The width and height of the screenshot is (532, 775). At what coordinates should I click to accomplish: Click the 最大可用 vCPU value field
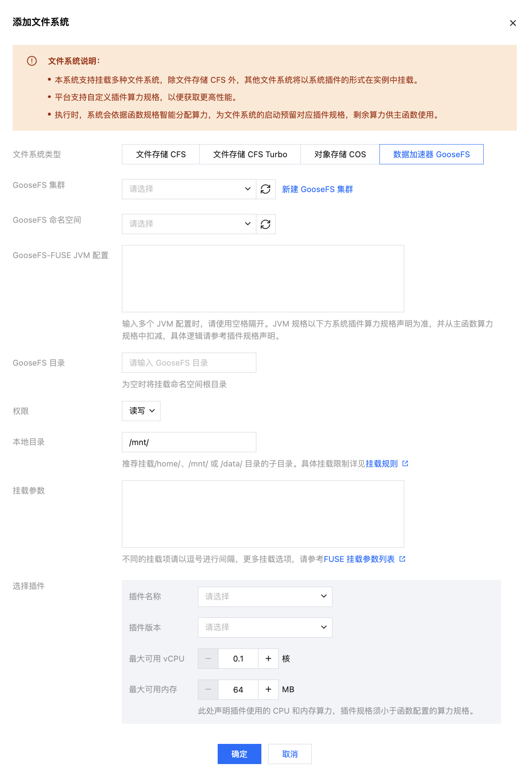[x=238, y=659]
